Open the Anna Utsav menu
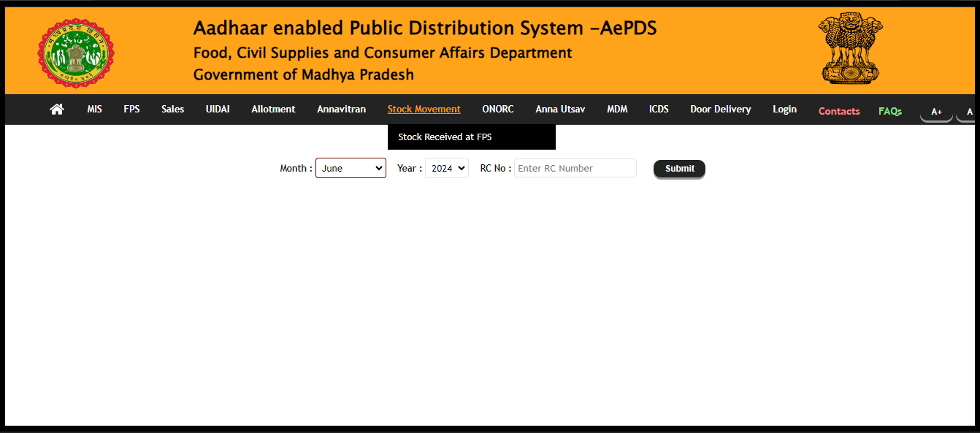The height and width of the screenshot is (433, 980). [560, 109]
